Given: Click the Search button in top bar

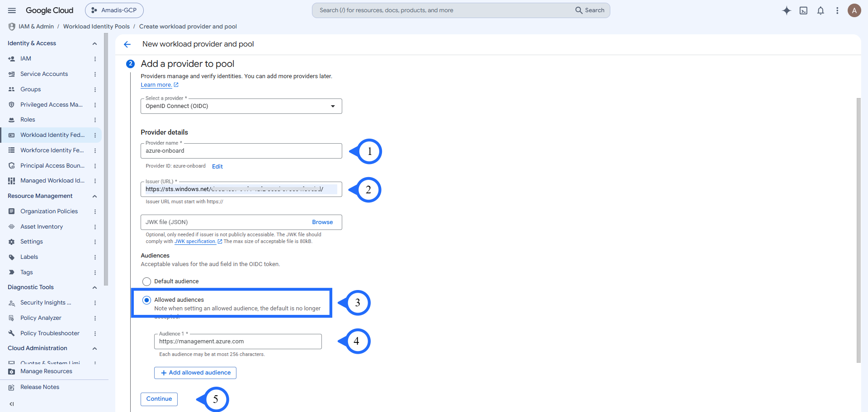Looking at the screenshot, I should pyautogui.click(x=590, y=10).
